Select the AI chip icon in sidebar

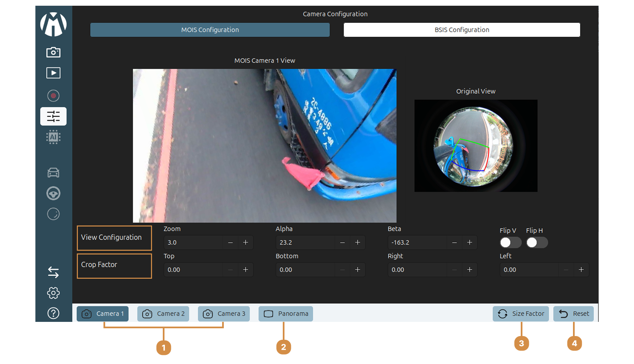53,137
